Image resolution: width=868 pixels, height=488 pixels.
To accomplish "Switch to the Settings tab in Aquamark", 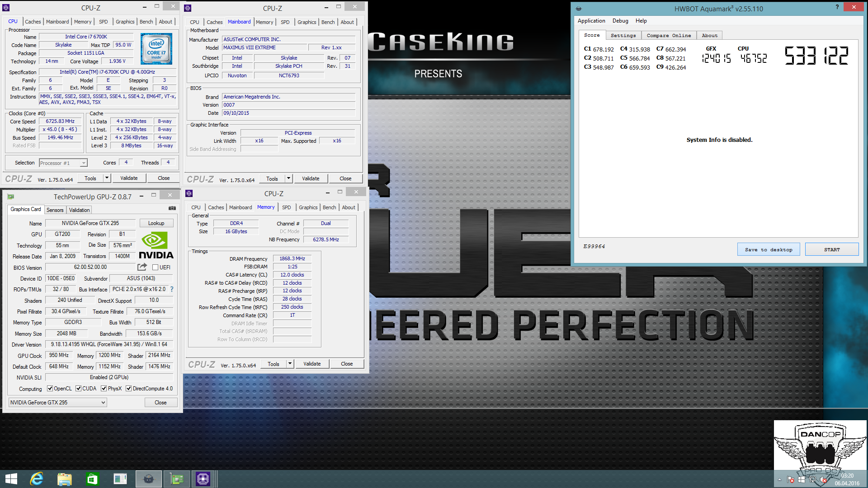I will coord(623,35).
